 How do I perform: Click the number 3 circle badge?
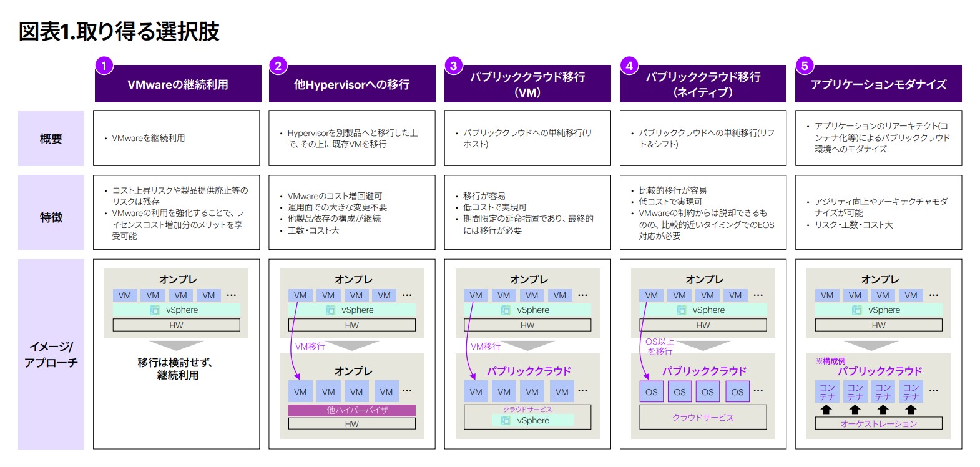(x=454, y=66)
